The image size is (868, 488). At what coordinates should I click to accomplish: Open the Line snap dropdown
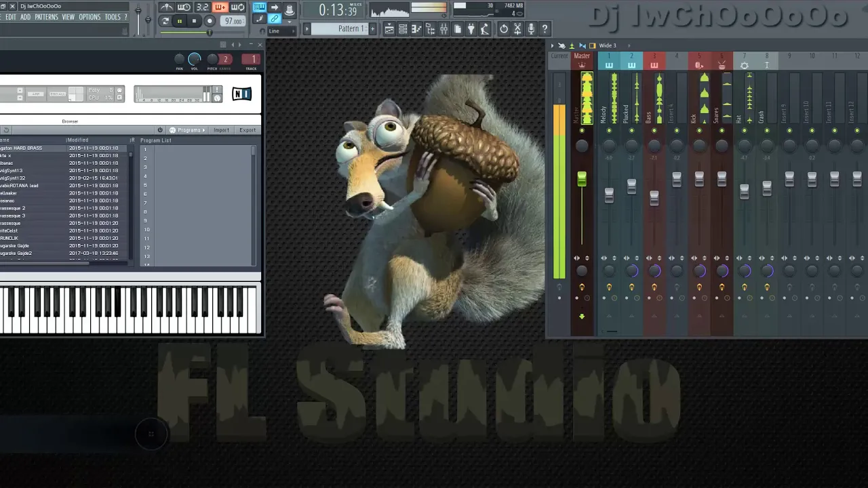pyautogui.click(x=282, y=31)
